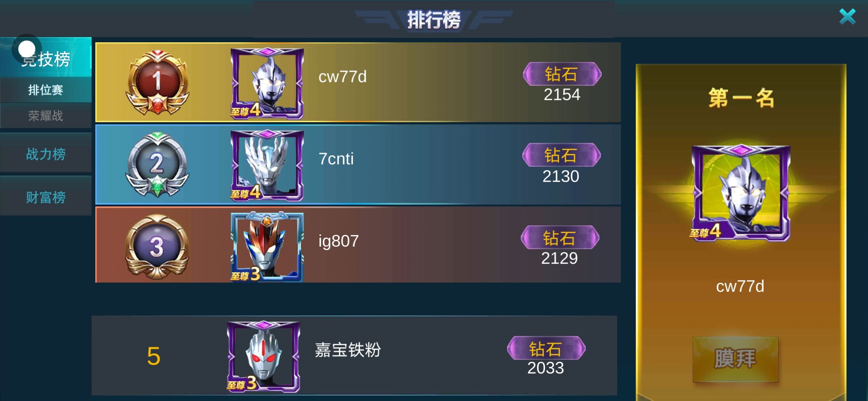Click the gold rank 1 medal icon
868x401 pixels.
158,82
